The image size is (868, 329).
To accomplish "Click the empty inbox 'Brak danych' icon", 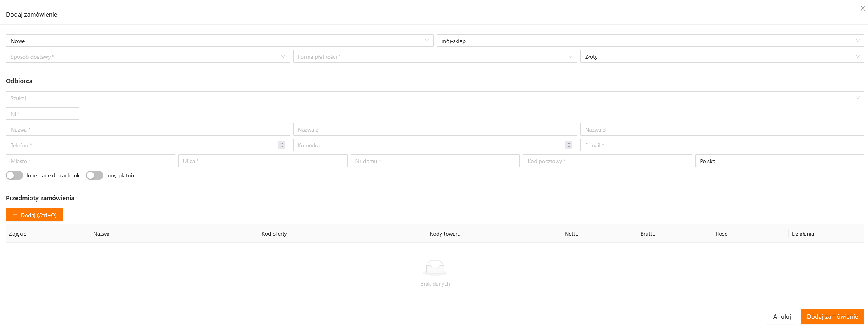I will [435, 268].
